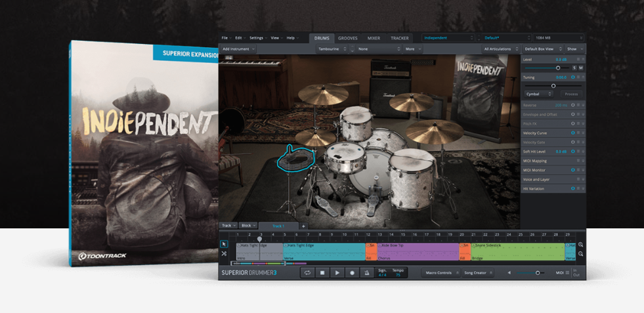Enable the Velocity Gate power button
Screen dimensions: 644x313
[573, 142]
